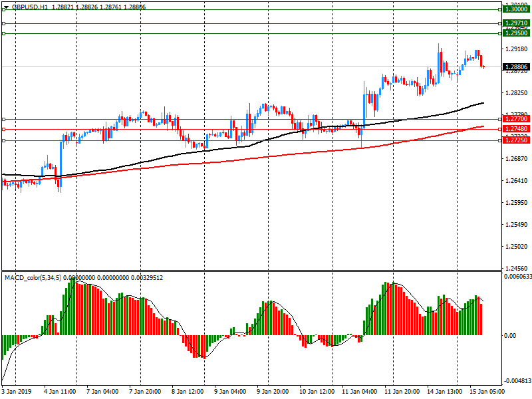The image size is (532, 399).
Task: Select left handle of 1.30000 green line
Action: pos(3,10)
